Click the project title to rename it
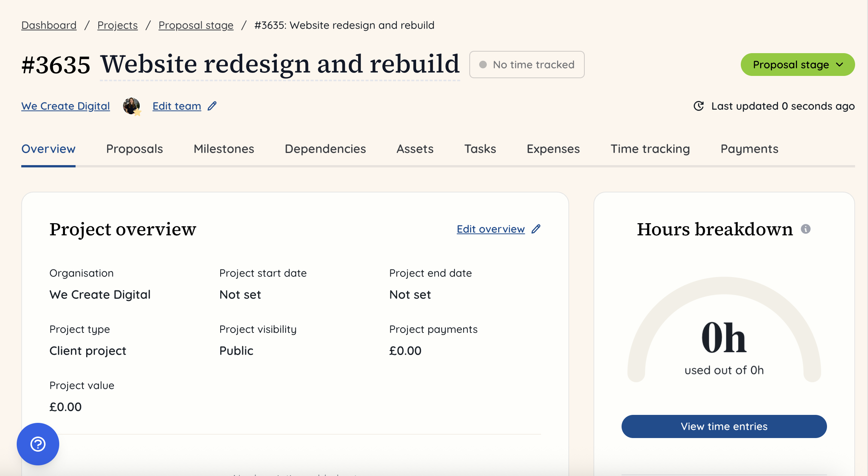Screen dimensions: 868x476 coord(280,64)
